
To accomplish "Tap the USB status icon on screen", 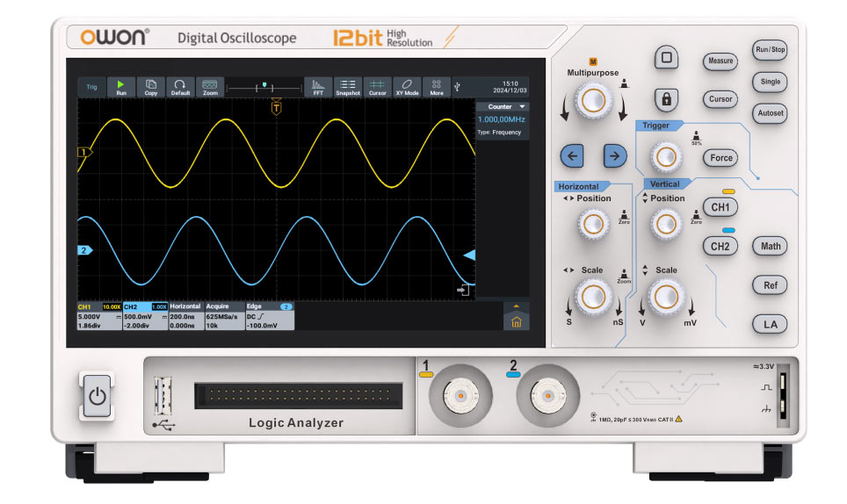I will click(457, 86).
